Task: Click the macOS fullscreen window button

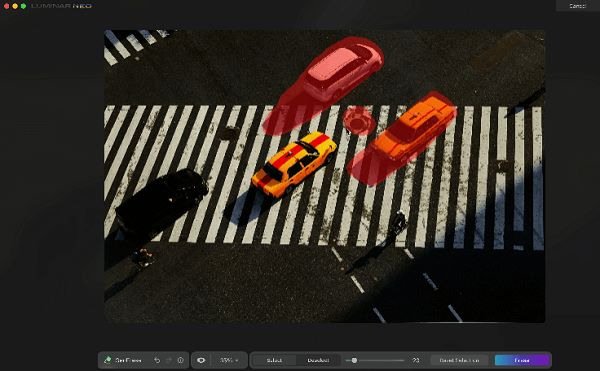Action: point(23,6)
